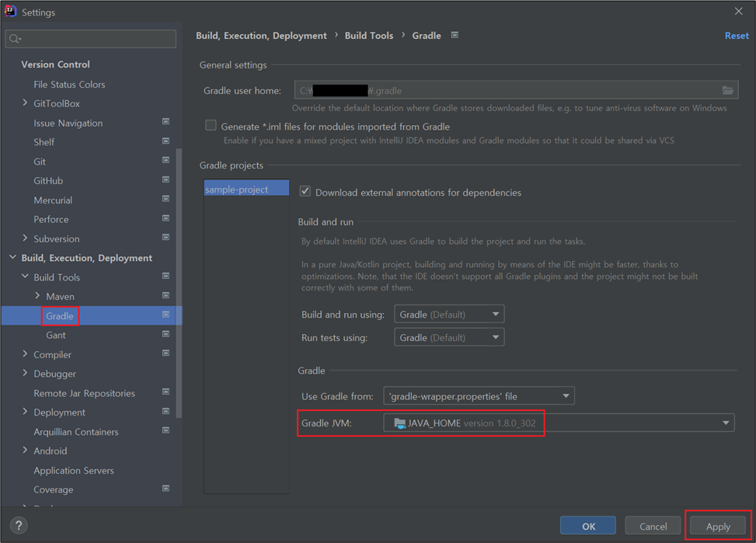
Task: Enable Generate *.iml files checkbox
Action: pyautogui.click(x=211, y=125)
